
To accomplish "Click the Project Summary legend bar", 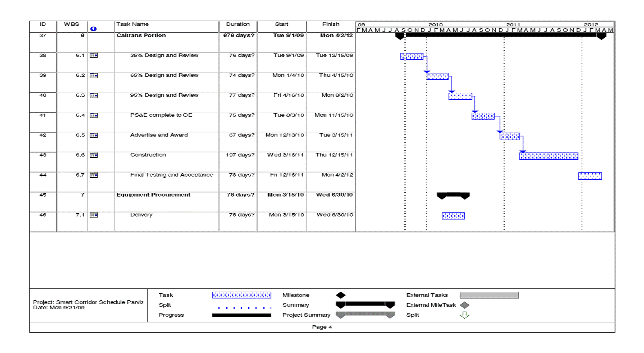I will pyautogui.click(x=365, y=315).
